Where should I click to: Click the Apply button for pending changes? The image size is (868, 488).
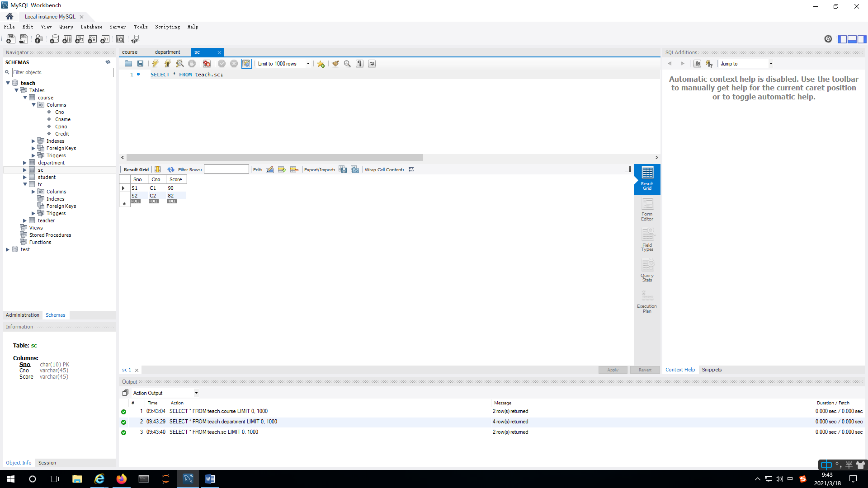click(x=613, y=370)
